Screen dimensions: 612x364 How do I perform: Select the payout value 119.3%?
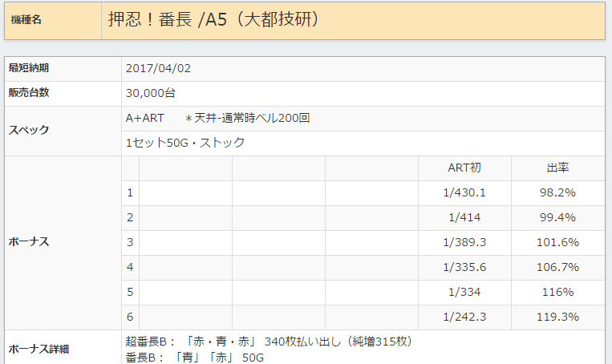557,317
